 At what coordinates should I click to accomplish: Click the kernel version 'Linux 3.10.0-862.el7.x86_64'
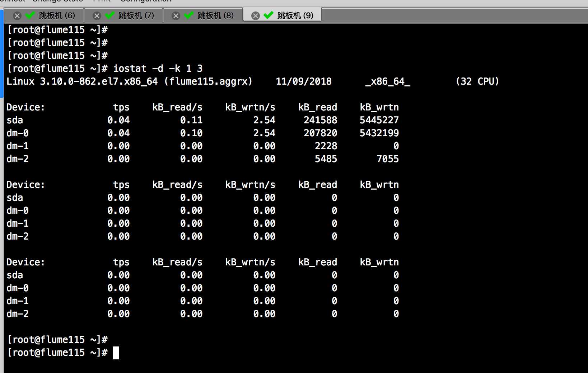point(82,81)
